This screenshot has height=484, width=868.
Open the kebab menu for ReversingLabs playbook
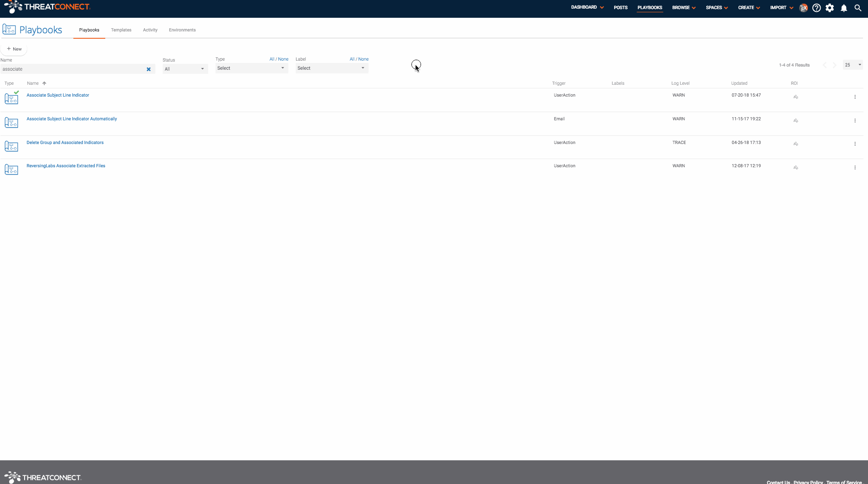point(855,168)
